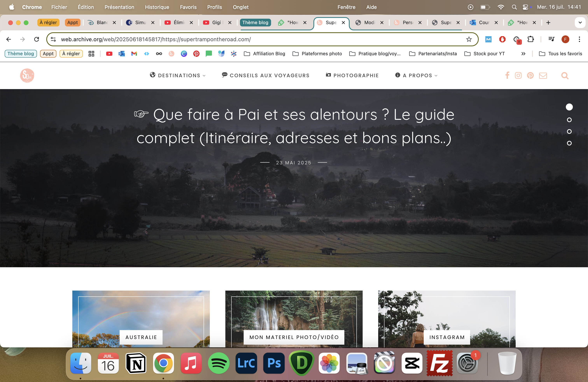Image resolution: width=588 pixels, height=382 pixels.
Task: Open Control Center in the menu bar
Action: click(526, 7)
